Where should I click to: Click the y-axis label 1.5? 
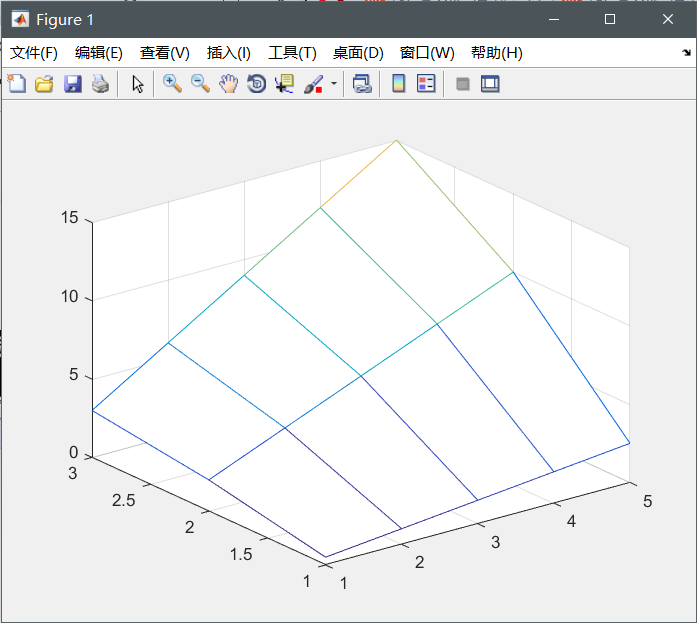click(241, 555)
